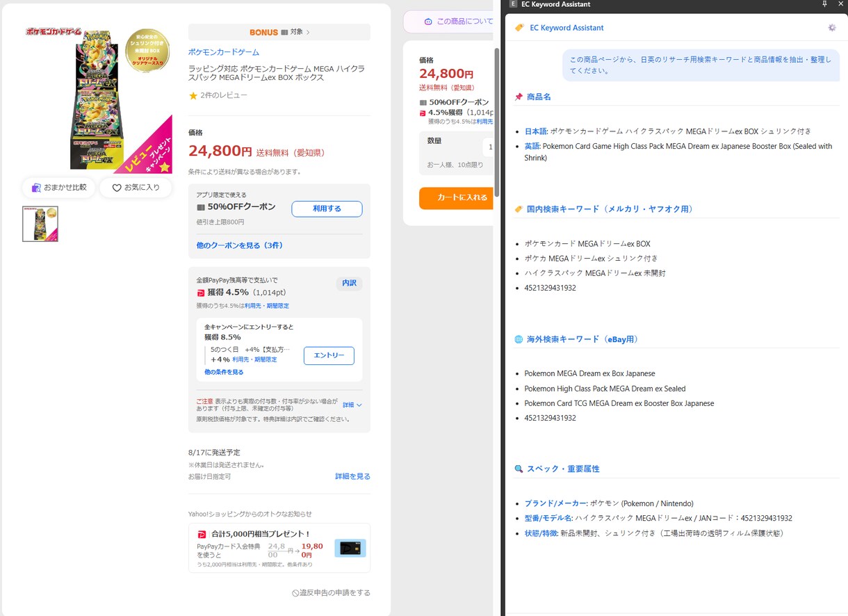
Task: Click 違反申告の申請をする report link
Action: pos(331,592)
